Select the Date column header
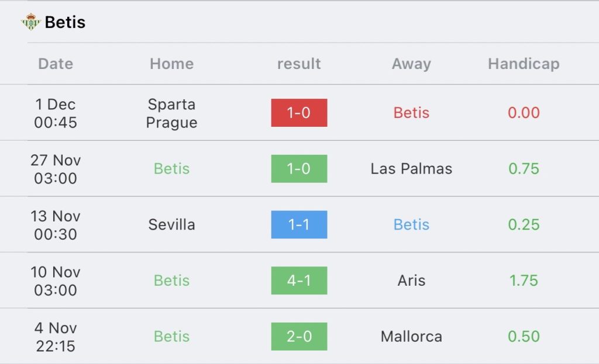The image size is (599, 364). (x=56, y=64)
